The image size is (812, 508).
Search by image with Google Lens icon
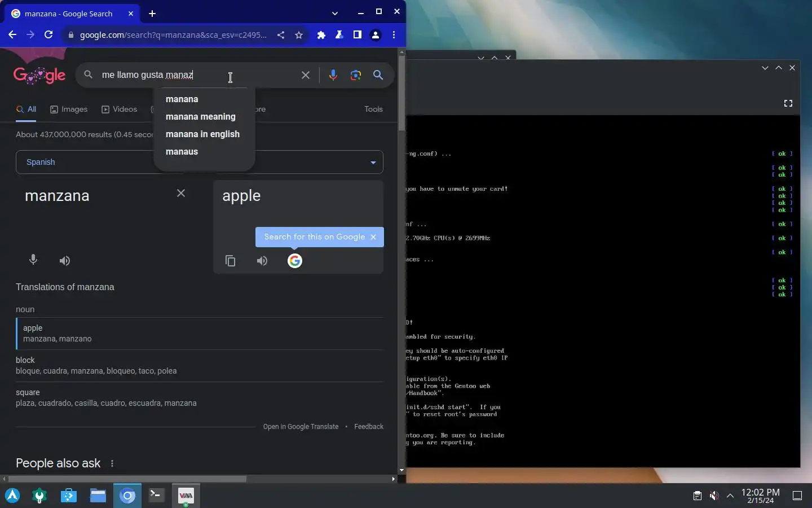(356, 75)
